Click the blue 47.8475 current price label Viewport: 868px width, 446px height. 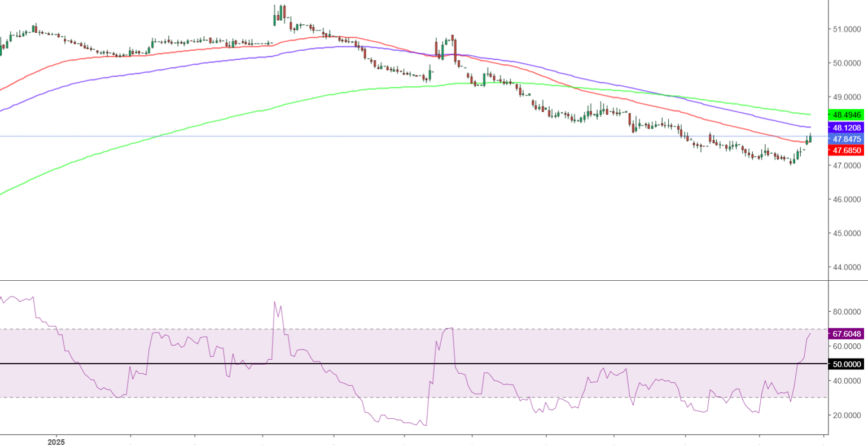click(x=847, y=139)
